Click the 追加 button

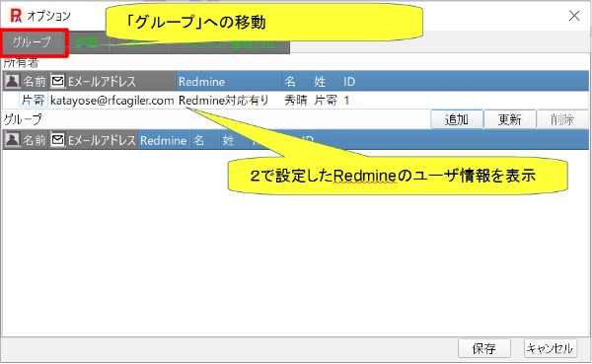tap(457, 119)
